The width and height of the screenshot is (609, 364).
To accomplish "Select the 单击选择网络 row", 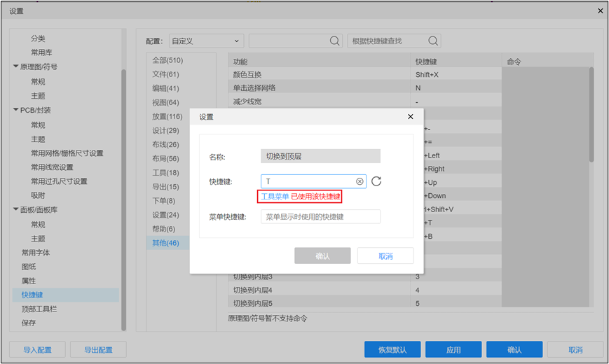I will pyautogui.click(x=365, y=87).
